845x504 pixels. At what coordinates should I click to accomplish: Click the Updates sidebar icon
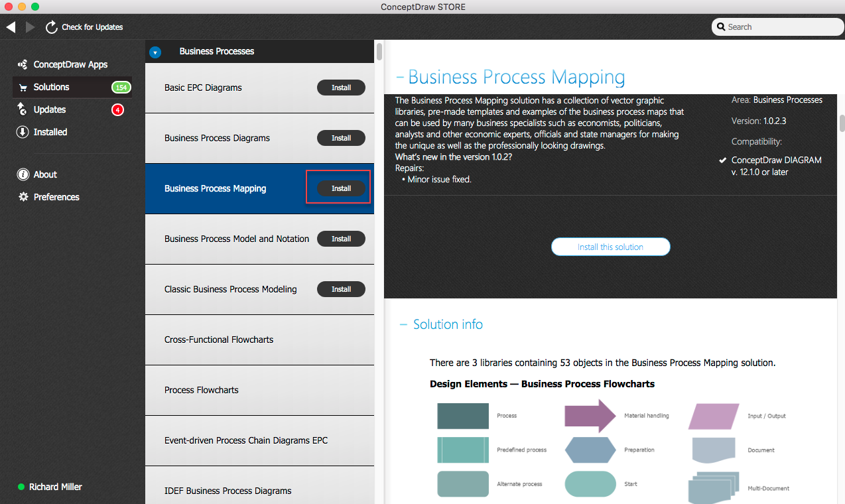23,109
